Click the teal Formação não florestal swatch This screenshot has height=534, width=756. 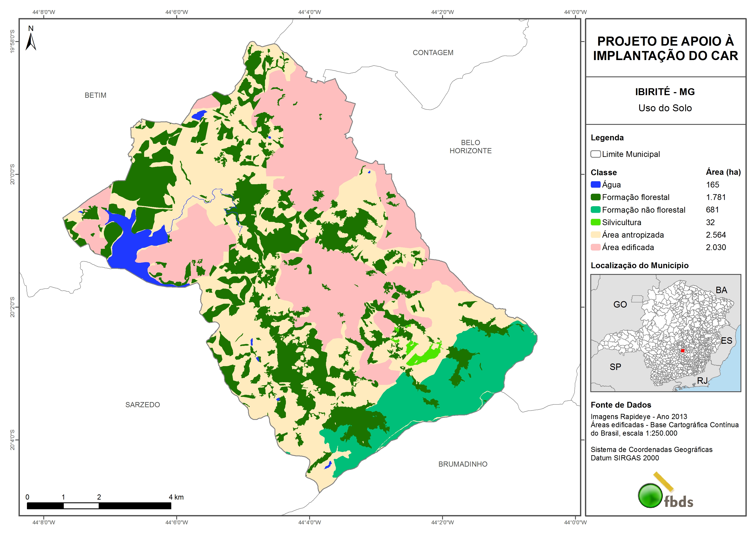(595, 210)
